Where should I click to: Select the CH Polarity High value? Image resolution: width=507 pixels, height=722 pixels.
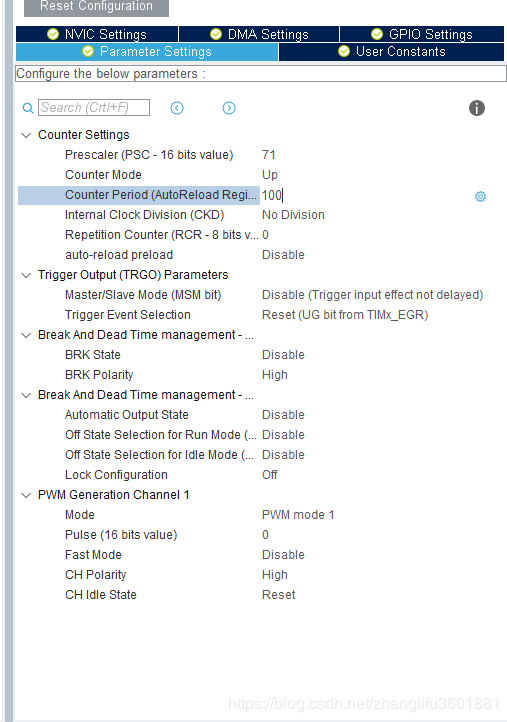(275, 575)
